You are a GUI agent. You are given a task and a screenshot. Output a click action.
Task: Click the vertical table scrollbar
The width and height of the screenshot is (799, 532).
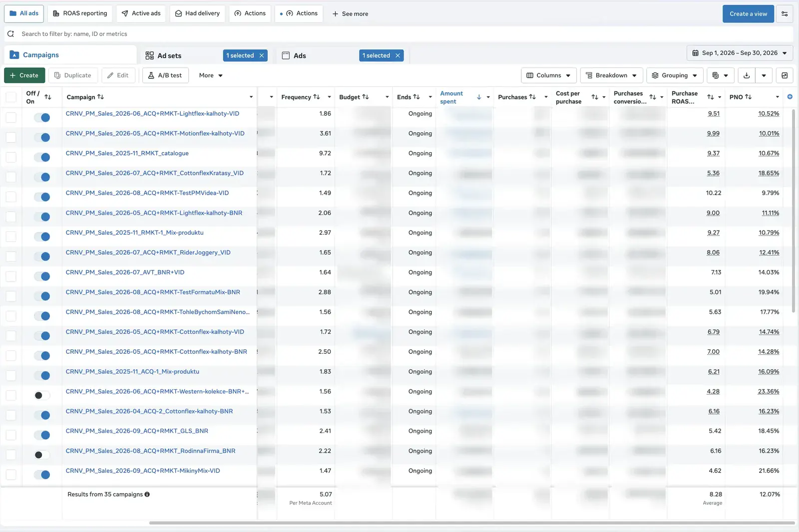point(794,210)
